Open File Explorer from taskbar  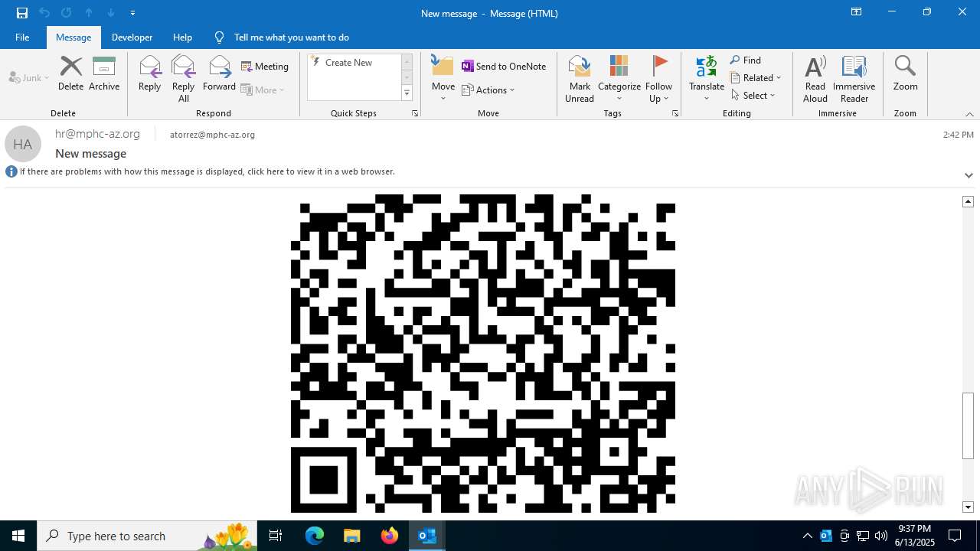pyautogui.click(x=352, y=536)
